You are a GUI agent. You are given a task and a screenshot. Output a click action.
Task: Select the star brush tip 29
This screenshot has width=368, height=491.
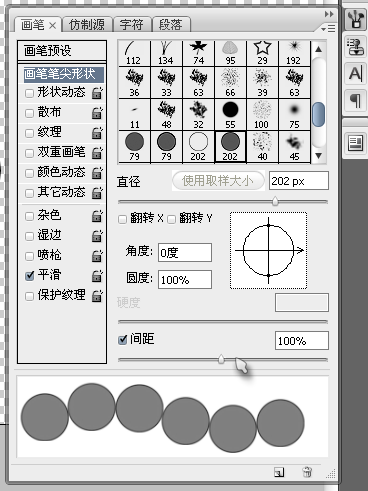click(262, 53)
